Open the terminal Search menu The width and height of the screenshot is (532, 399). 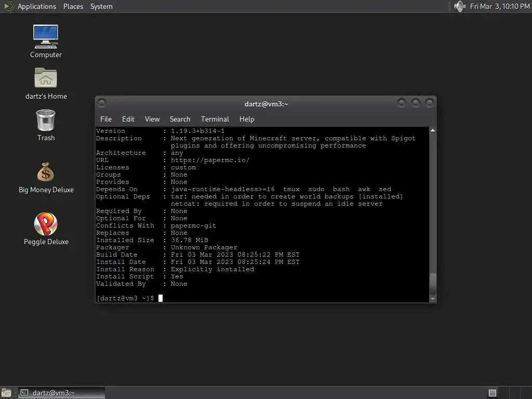pyautogui.click(x=180, y=119)
